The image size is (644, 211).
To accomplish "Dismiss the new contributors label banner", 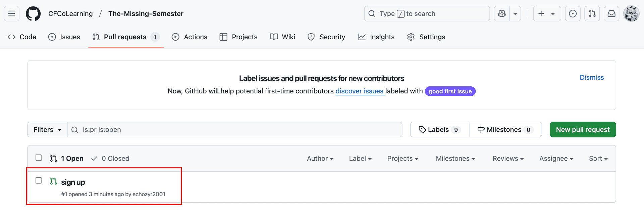I will coord(592,78).
